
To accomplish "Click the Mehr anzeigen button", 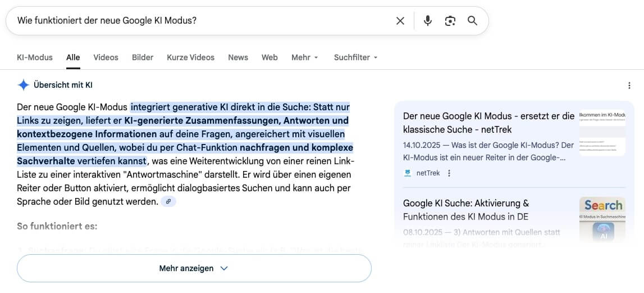I will [x=194, y=268].
